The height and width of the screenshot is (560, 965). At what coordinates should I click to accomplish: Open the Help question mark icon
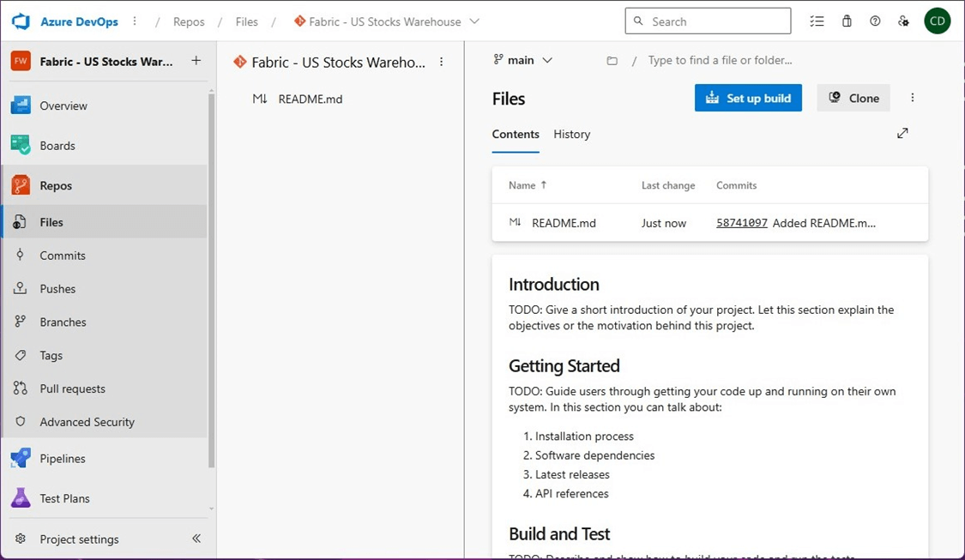(x=875, y=21)
